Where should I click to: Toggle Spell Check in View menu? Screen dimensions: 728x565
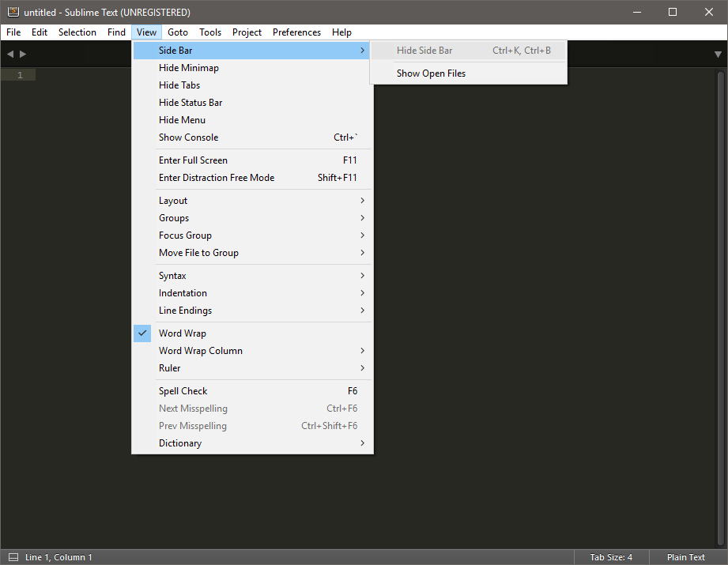(x=183, y=391)
